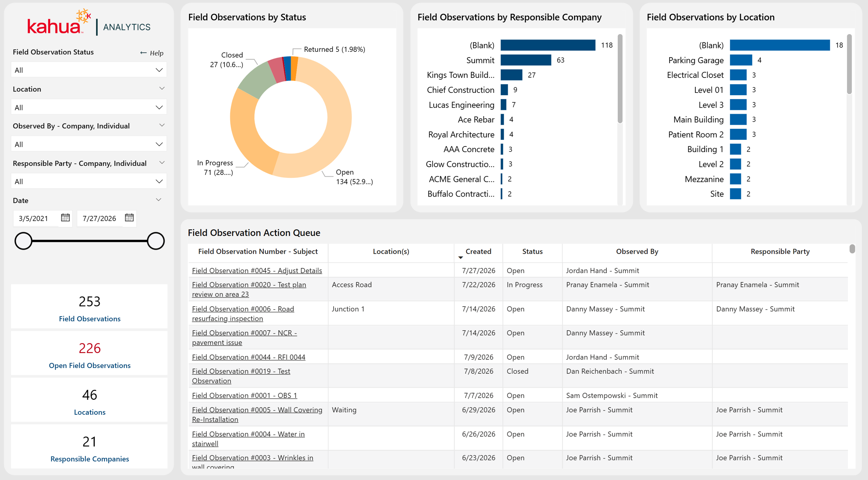
Task: Sort by the Observed By column header
Action: click(x=637, y=251)
